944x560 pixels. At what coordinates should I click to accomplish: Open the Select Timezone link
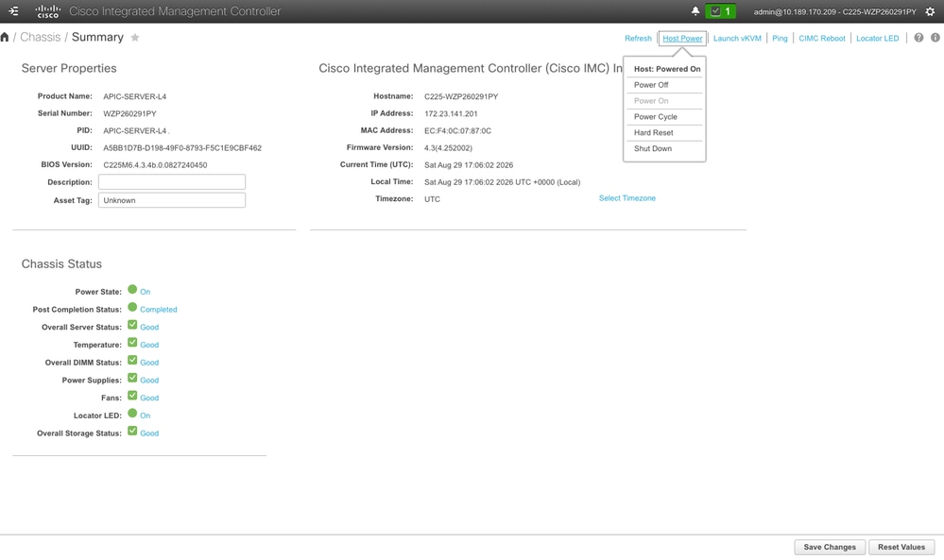tap(626, 198)
